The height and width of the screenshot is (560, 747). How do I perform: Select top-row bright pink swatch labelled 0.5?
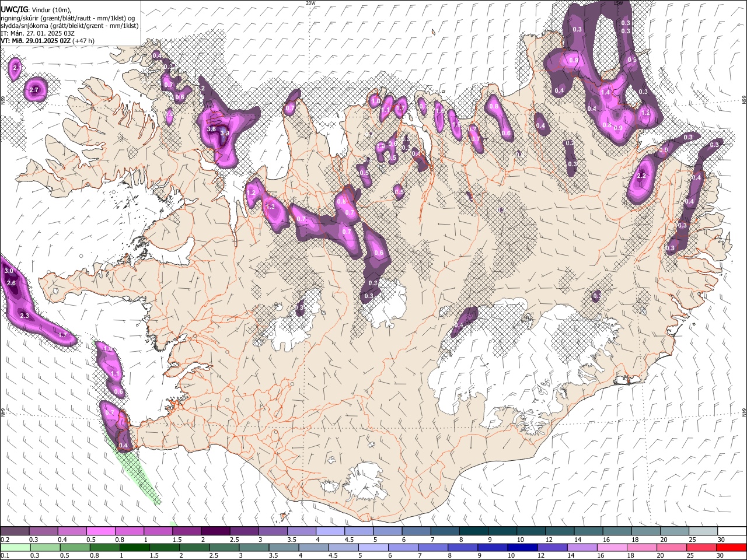(x=101, y=531)
